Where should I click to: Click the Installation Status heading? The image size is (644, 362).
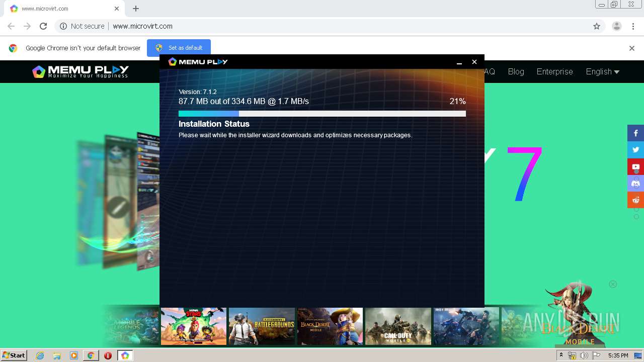(x=214, y=124)
